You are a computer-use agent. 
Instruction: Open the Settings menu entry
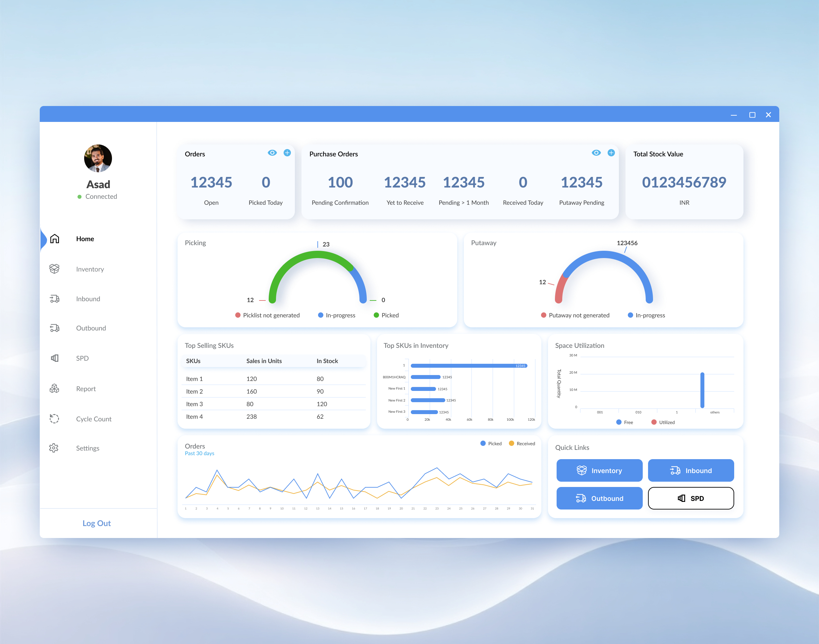(x=87, y=448)
